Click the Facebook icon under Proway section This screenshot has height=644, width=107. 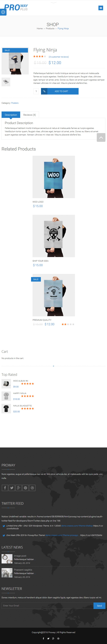(x=5, y=488)
